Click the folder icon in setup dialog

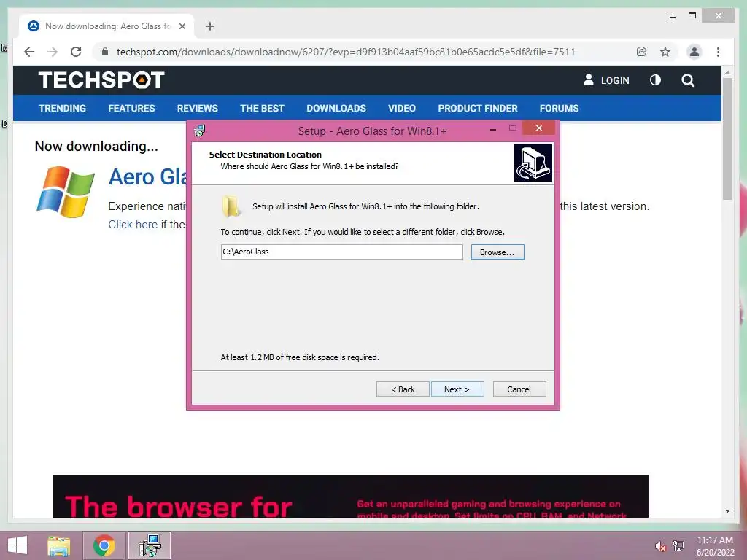click(231, 206)
